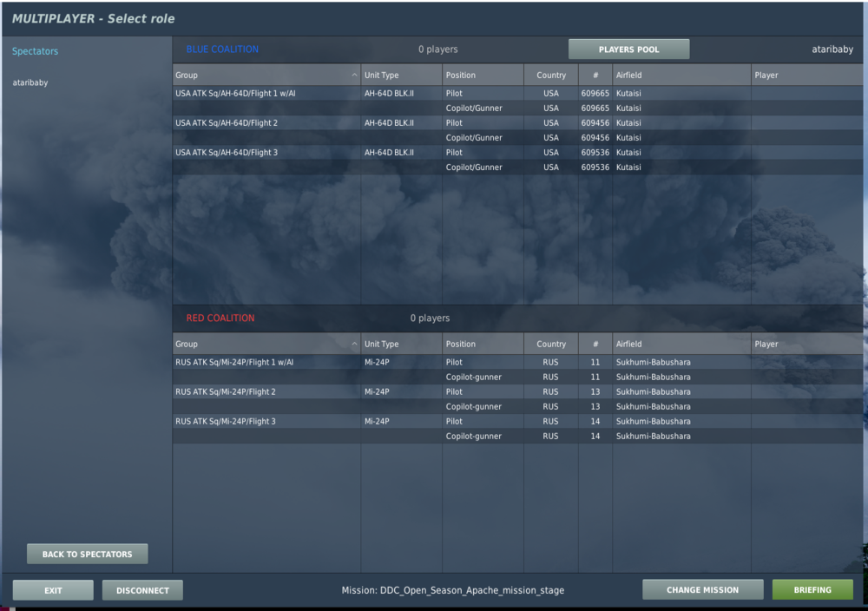Click Blue Coalition Country column header
The width and height of the screenshot is (868, 611).
(x=551, y=75)
